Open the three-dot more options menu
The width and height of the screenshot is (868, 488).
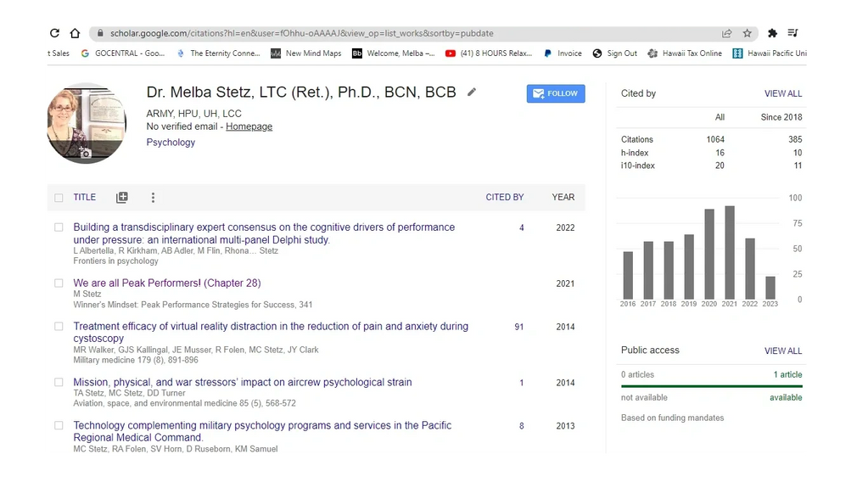point(153,198)
